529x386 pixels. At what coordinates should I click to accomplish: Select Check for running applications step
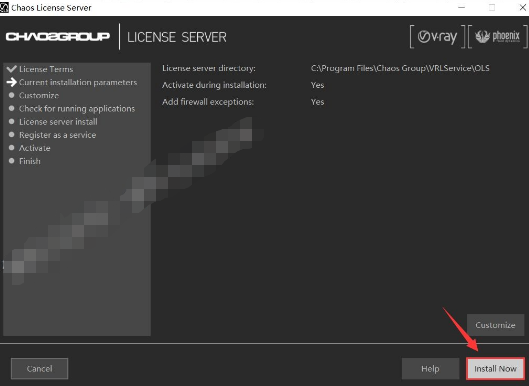click(77, 109)
